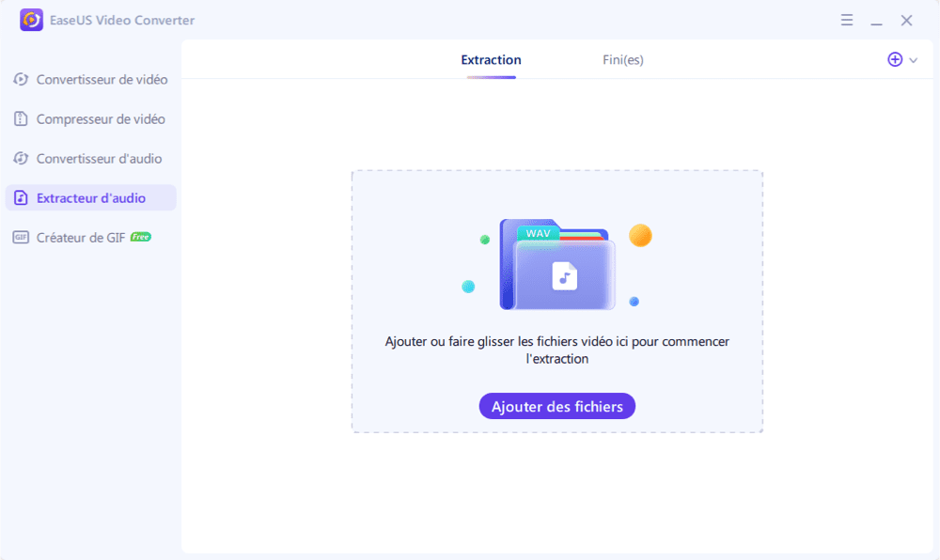Click the Convertisseur de vidéo sidebar icon
The image size is (940, 560).
coord(21,80)
